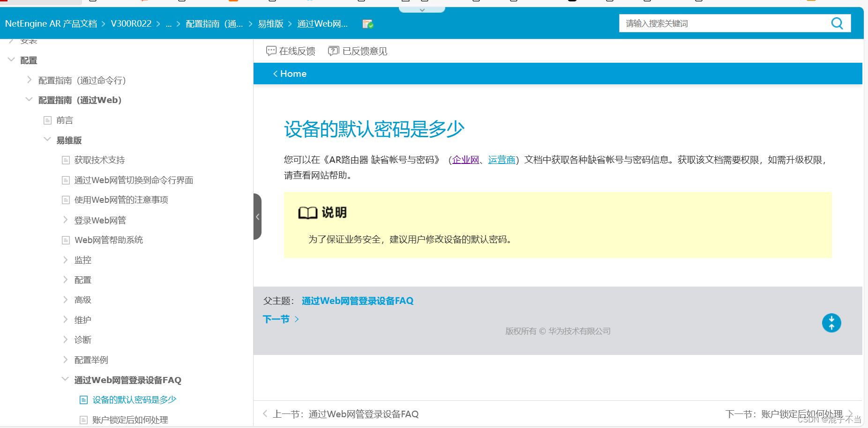The width and height of the screenshot is (868, 428).
Task: Click breadcrumb V300R022
Action: (x=131, y=23)
